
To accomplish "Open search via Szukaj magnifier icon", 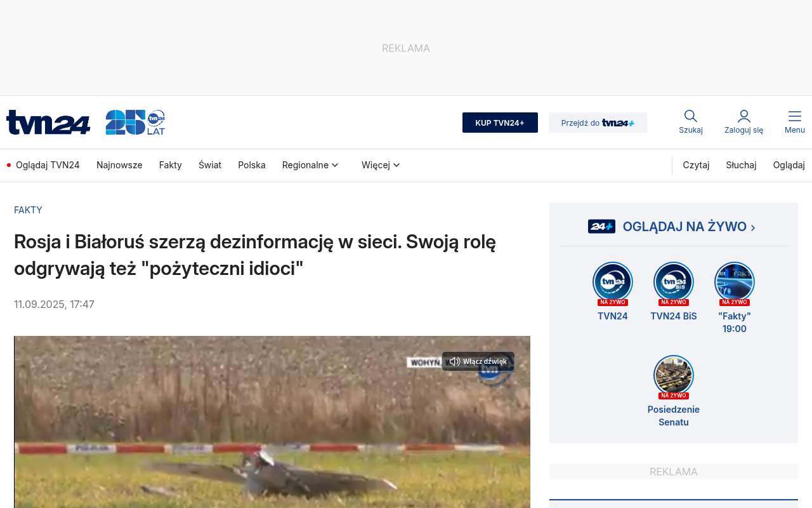I will click(691, 116).
